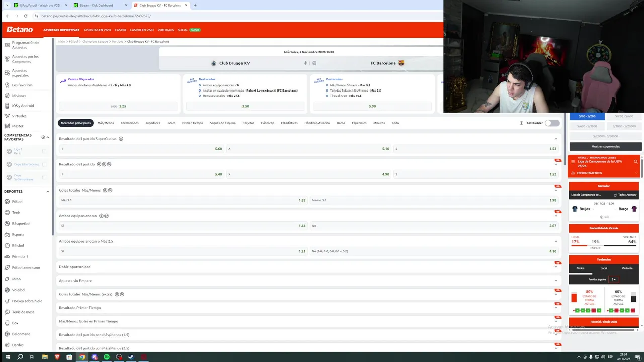Switch to the Stream - Kick Dashboard tab

97,5
